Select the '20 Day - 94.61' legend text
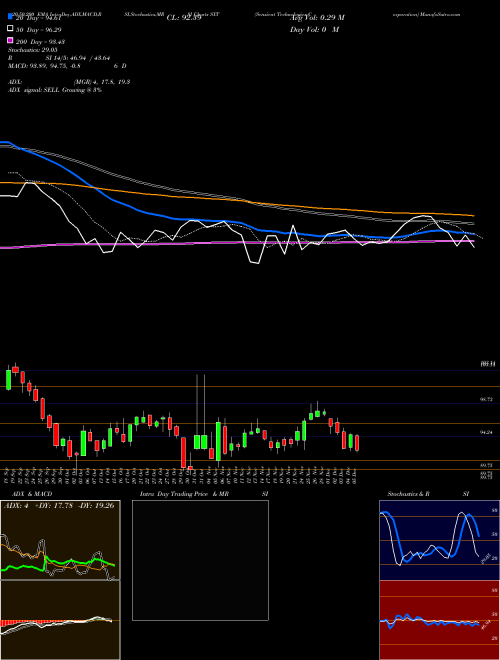The width and height of the screenshot is (500, 660). [x=39, y=18]
